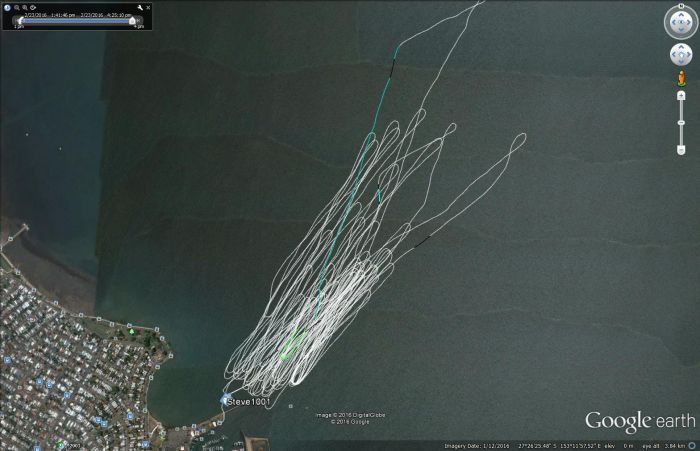700x451 pixels.
Task: Click zoom out minus at slider bottom
Action: pos(680,150)
